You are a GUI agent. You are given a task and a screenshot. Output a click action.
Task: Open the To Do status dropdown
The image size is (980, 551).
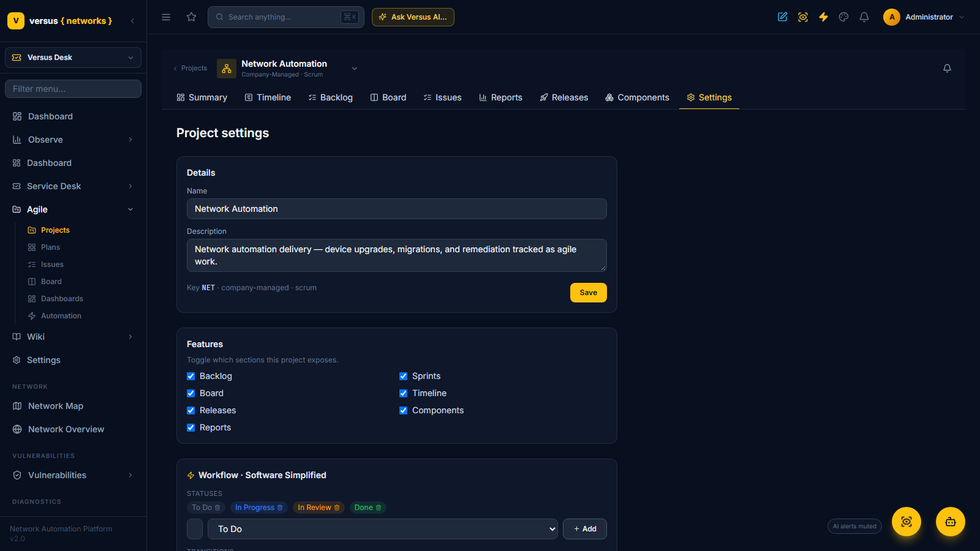pos(383,529)
